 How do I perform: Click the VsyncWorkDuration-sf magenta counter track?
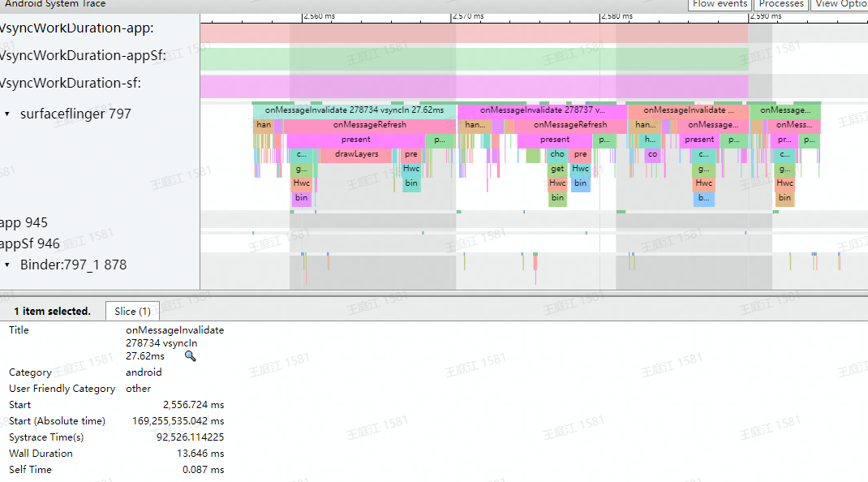(x=474, y=87)
